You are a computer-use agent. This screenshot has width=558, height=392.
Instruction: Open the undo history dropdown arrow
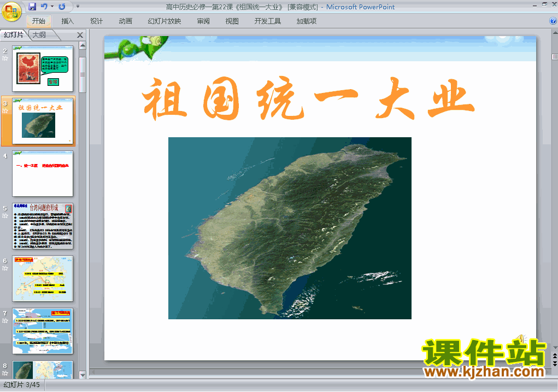coord(52,7)
